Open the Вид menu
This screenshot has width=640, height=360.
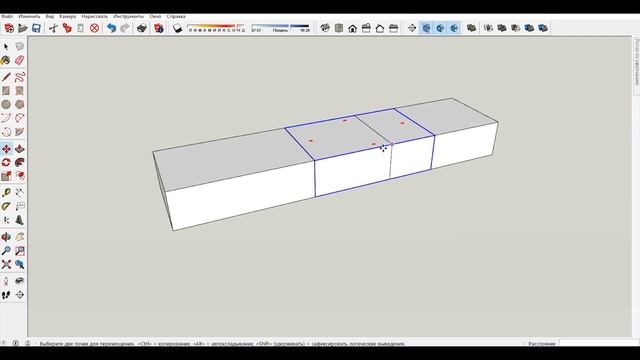pos(50,16)
